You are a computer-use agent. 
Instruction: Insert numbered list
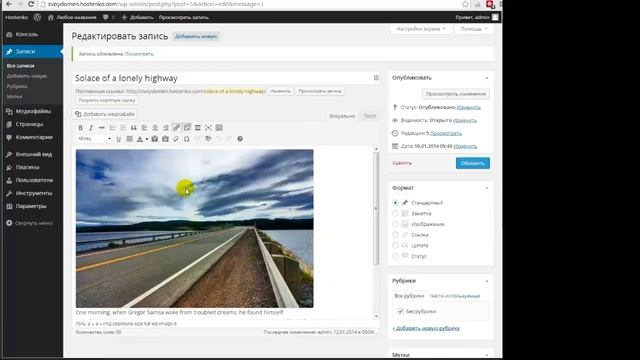[x=123, y=128]
